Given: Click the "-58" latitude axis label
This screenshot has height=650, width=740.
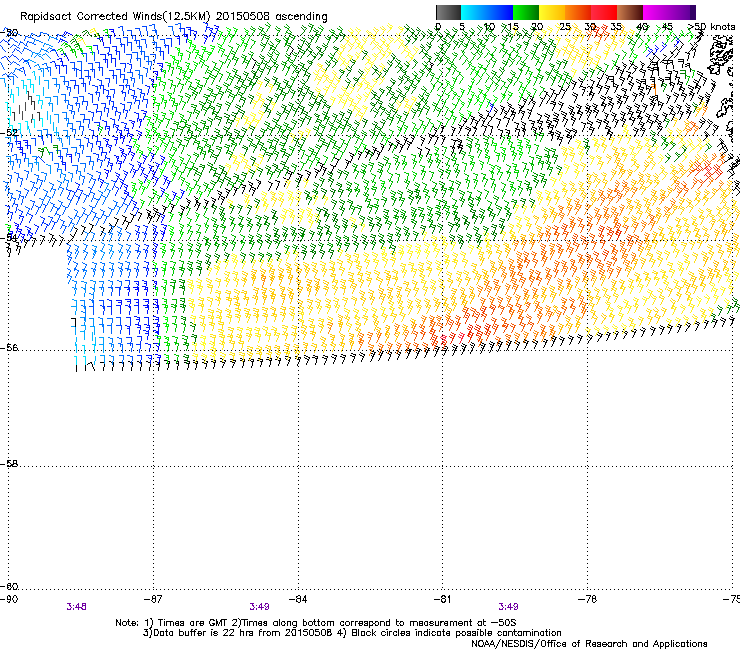Looking at the screenshot, I should (9, 464).
